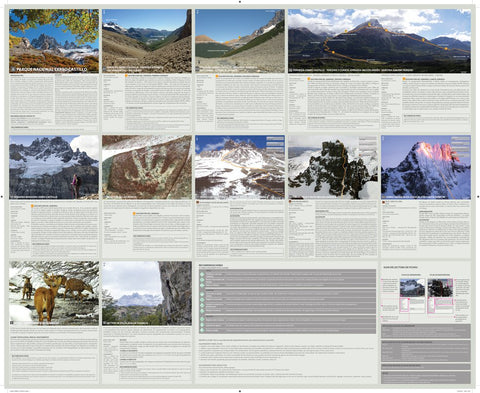
Task: Open the green slope trail photo
Action: pos(240,41)
